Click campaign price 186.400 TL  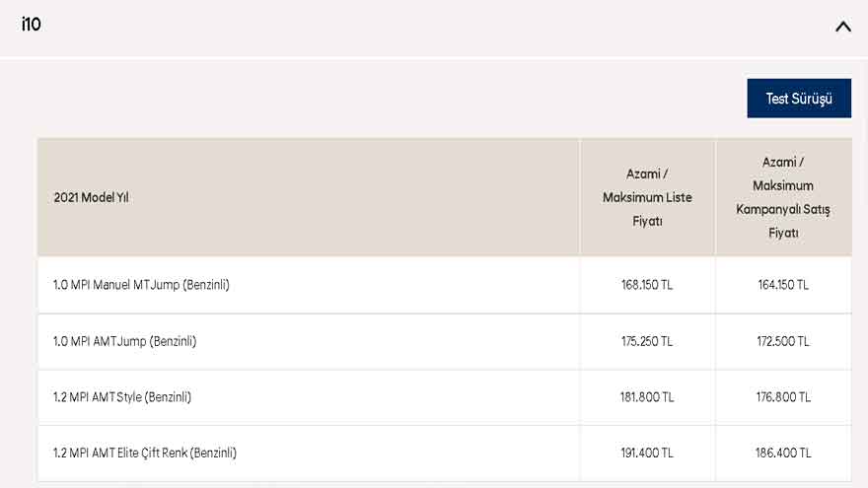pos(783,453)
